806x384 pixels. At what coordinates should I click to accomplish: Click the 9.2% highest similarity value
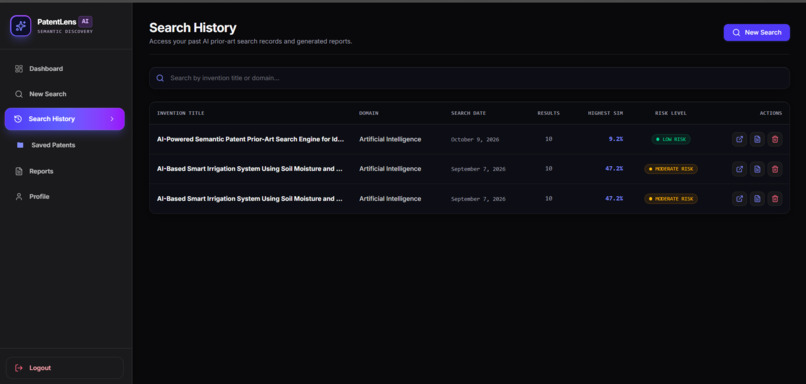click(616, 139)
